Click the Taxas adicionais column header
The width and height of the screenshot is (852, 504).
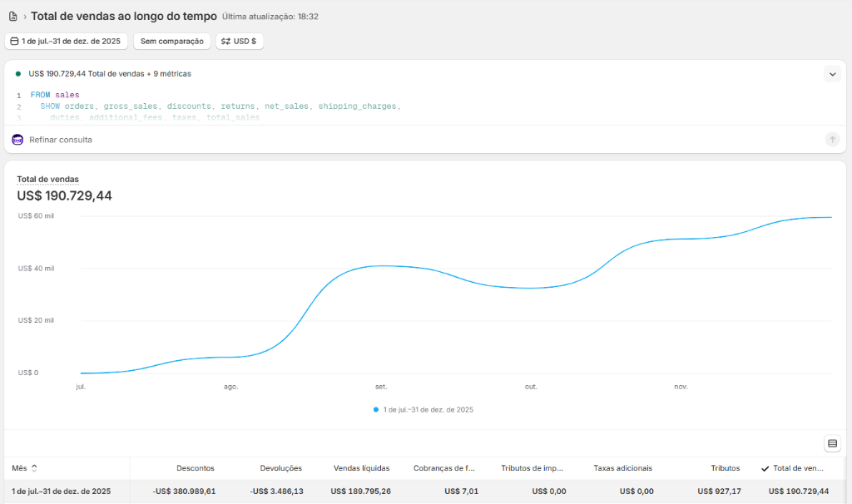click(x=622, y=468)
